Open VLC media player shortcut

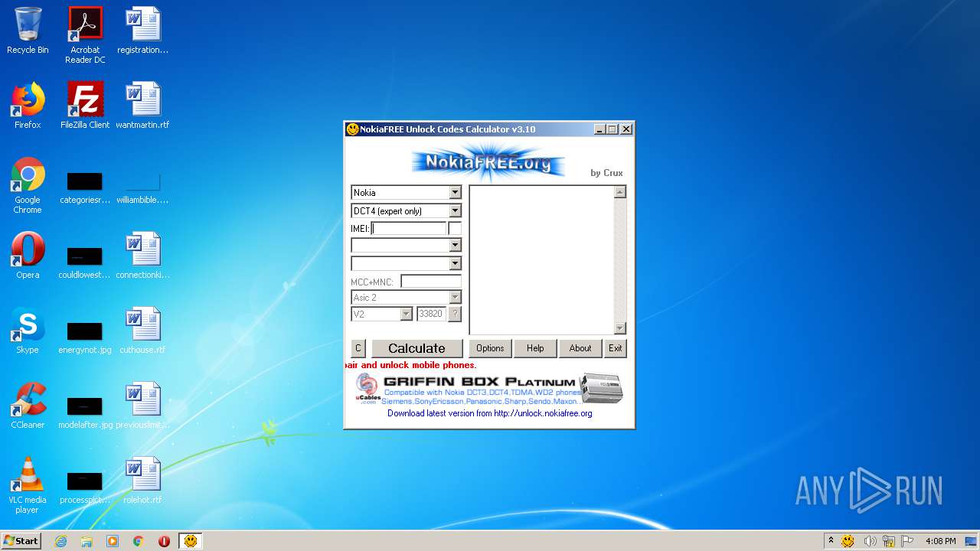click(28, 485)
